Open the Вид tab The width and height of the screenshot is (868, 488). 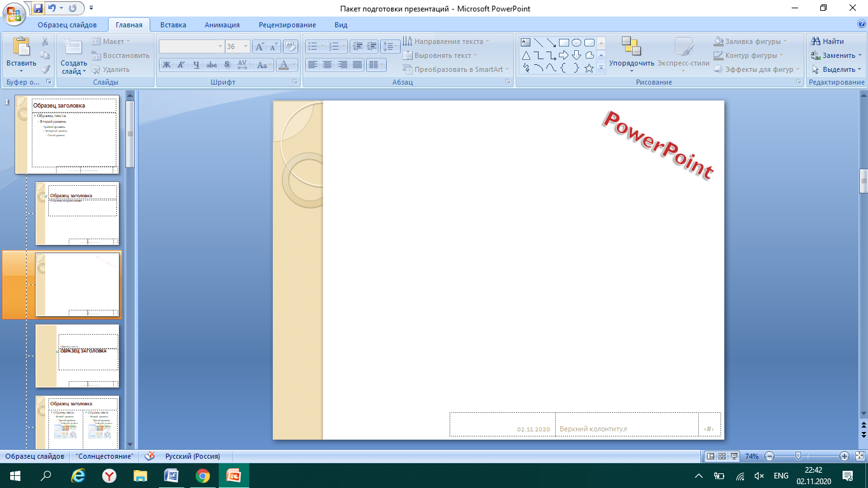341,25
